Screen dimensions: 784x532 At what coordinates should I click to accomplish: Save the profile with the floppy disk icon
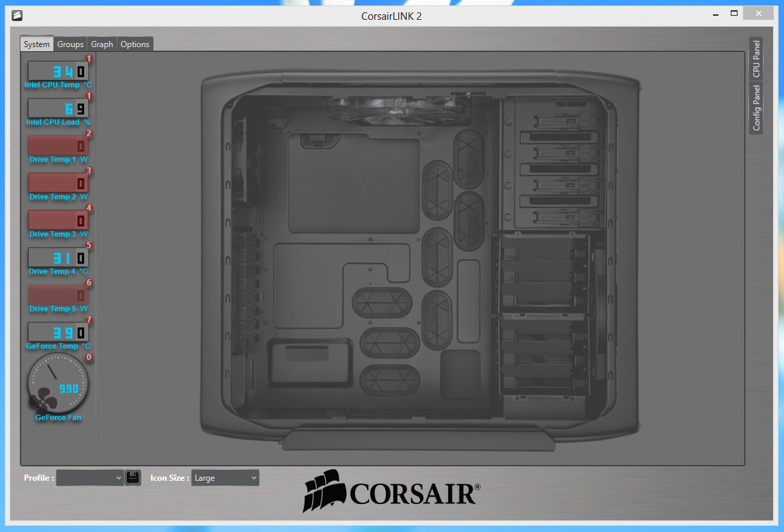(x=132, y=477)
